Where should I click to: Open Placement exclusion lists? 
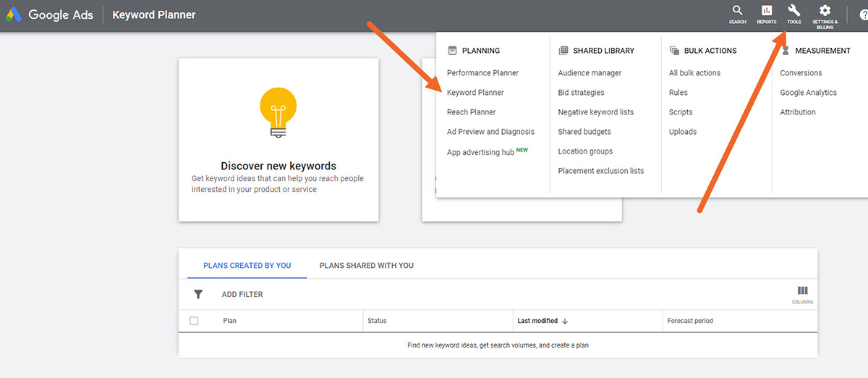coord(601,171)
